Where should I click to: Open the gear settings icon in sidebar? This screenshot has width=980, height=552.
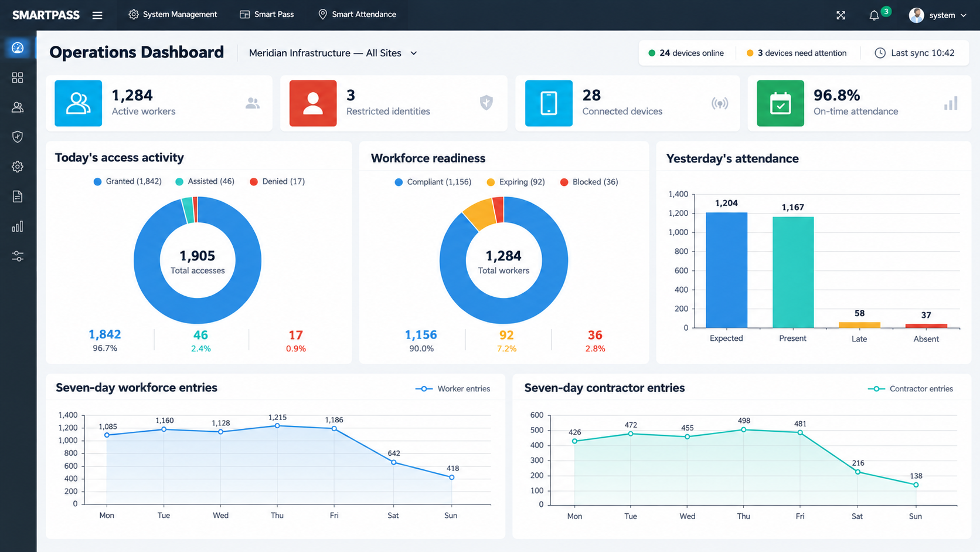[x=18, y=167]
